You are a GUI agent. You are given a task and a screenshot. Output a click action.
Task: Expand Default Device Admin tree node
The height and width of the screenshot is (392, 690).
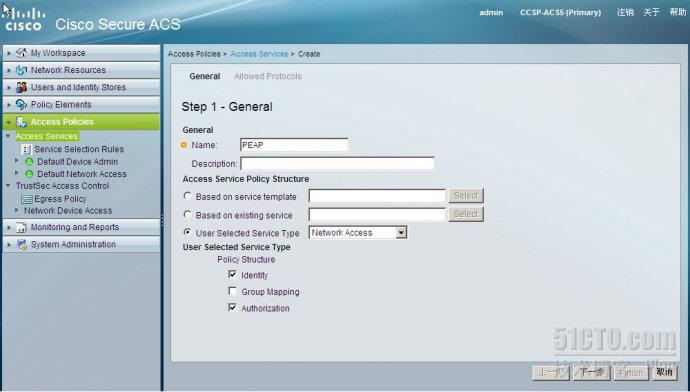tap(17, 161)
